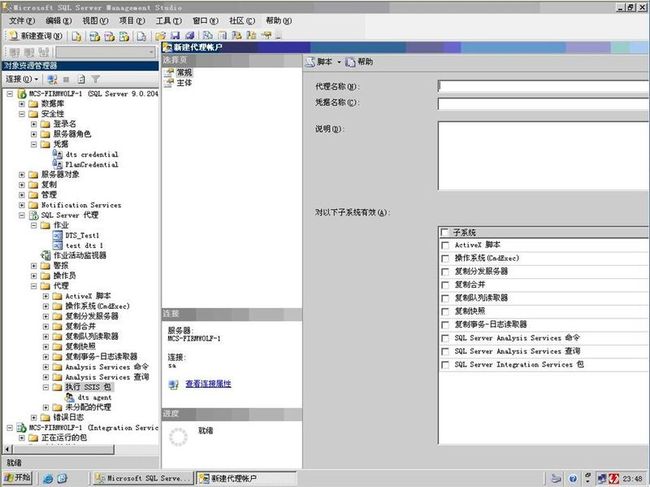This screenshot has height=487, width=650.
Task: Expand the 数据库 folder node
Action: click(x=22, y=104)
